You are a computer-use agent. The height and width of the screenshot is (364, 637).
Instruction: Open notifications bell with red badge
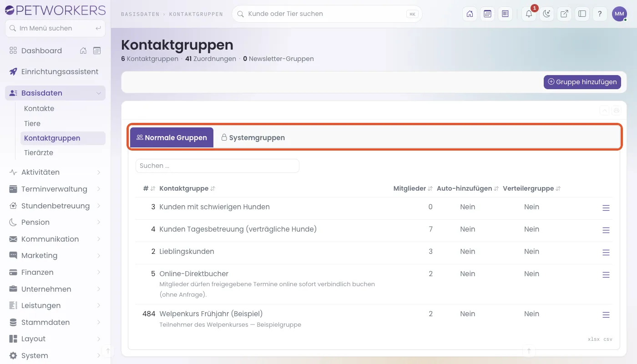click(x=529, y=14)
